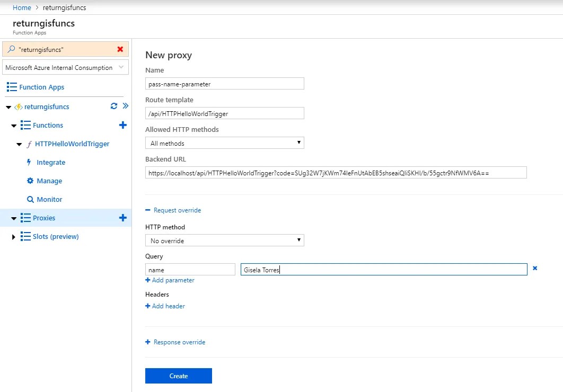The image size is (563, 392).
Task: Expand the Response override section
Action: tap(175, 342)
